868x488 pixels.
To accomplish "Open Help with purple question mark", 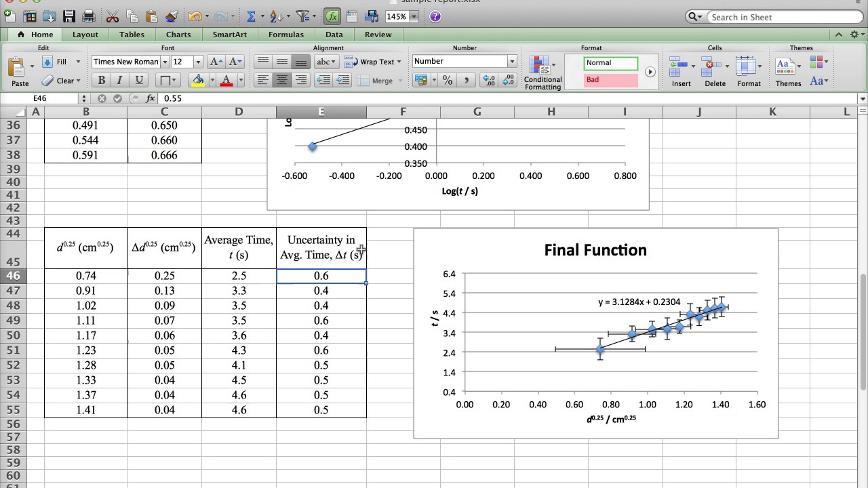I will tap(436, 16).
